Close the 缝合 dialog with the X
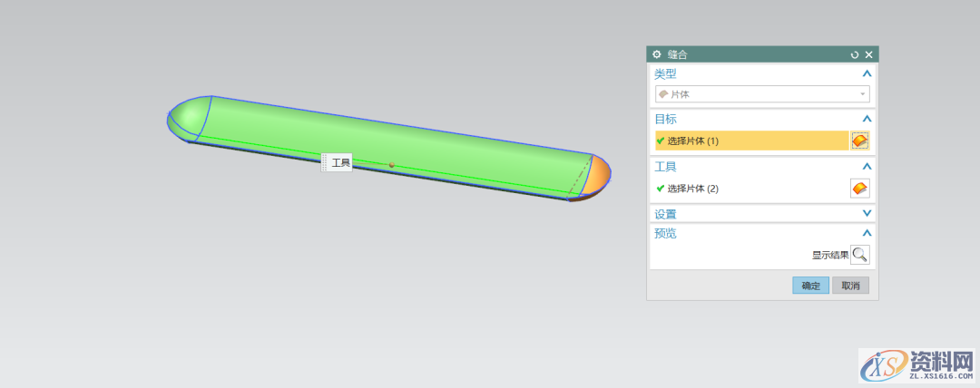This screenshot has height=388, width=980. (x=868, y=54)
